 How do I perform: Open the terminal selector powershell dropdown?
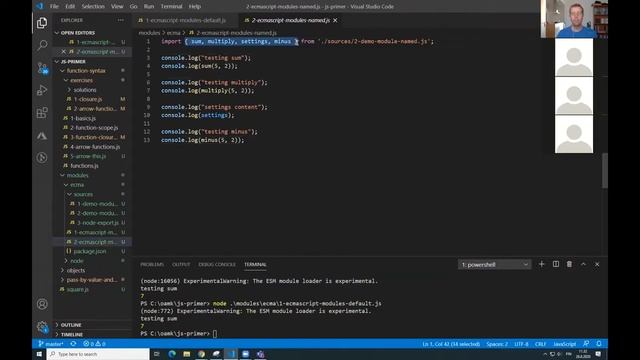point(494,265)
